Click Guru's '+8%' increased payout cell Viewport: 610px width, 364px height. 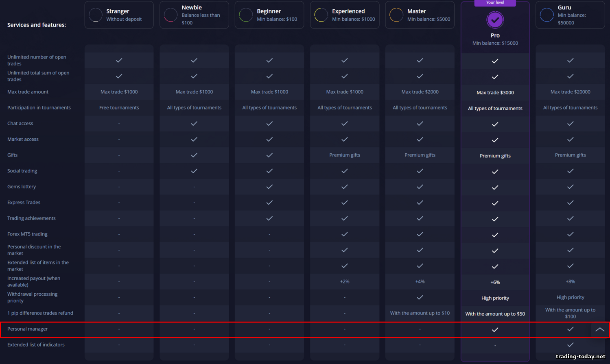pos(570,281)
